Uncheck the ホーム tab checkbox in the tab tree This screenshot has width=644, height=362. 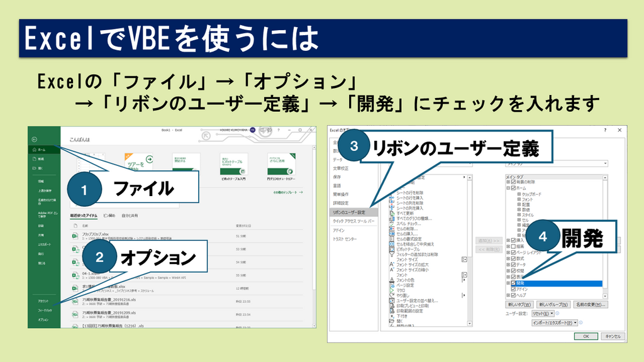pos(513,188)
